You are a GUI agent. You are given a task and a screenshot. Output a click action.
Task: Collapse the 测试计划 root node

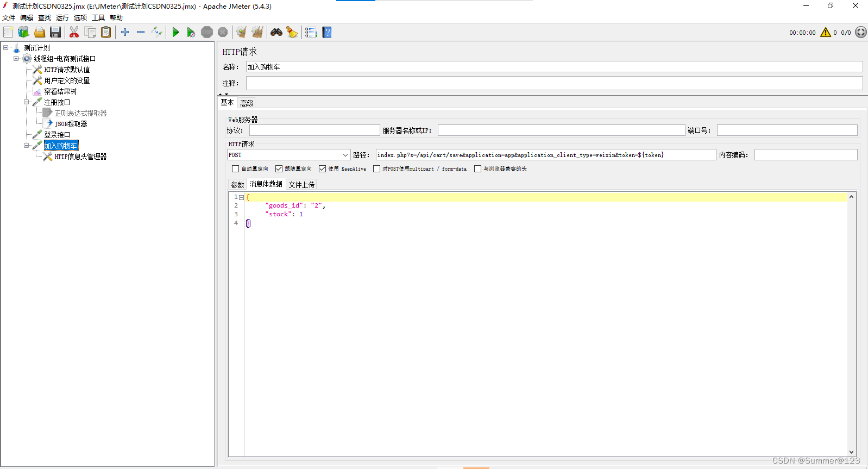click(x=6, y=48)
